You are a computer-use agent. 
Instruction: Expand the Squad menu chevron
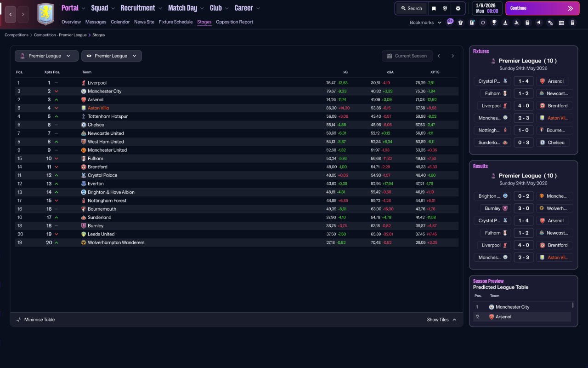pyautogui.click(x=113, y=8)
